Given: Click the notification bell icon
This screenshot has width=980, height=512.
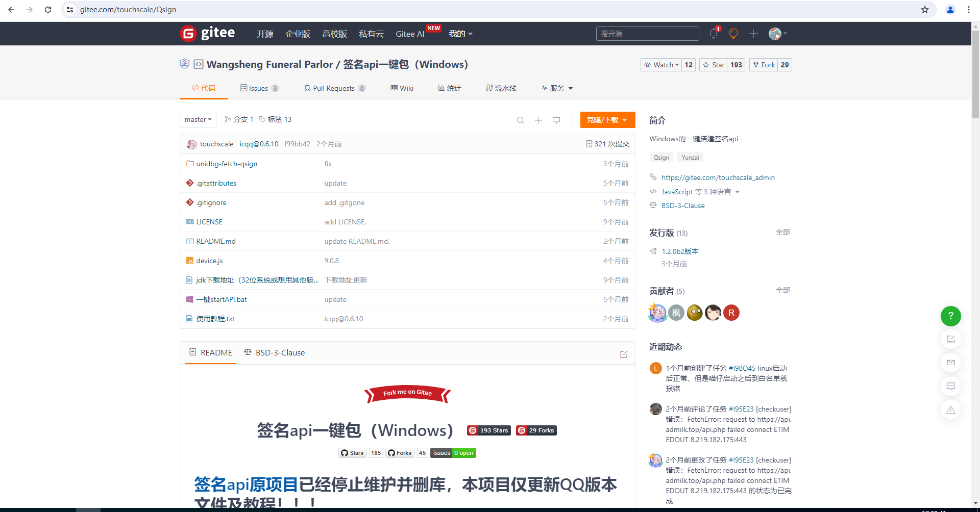Looking at the screenshot, I should [713, 34].
